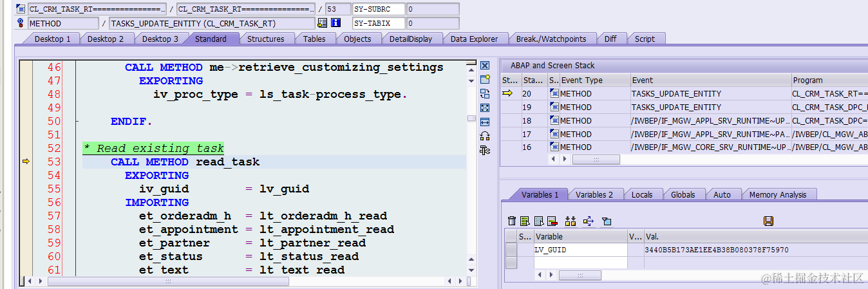Open the Locals tab

coord(642,194)
